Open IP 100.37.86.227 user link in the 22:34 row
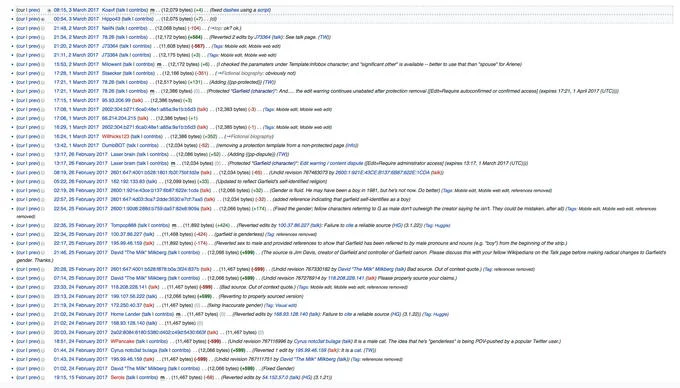 click(126, 234)
